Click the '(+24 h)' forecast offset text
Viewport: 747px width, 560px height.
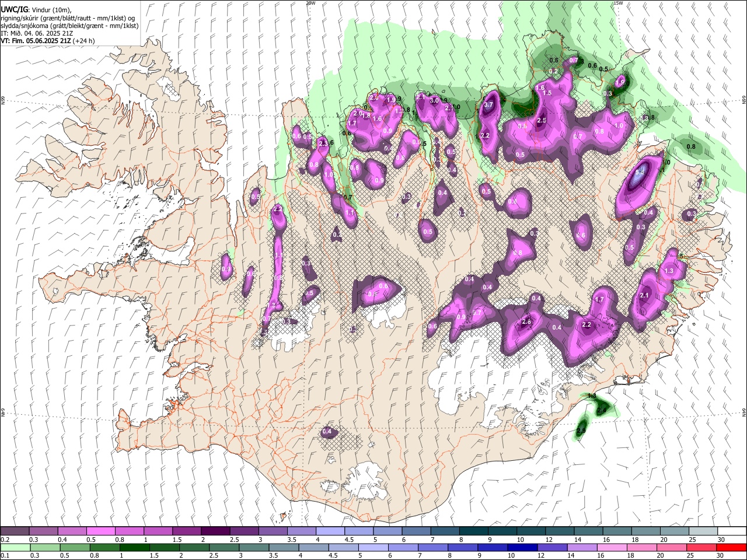[84, 41]
